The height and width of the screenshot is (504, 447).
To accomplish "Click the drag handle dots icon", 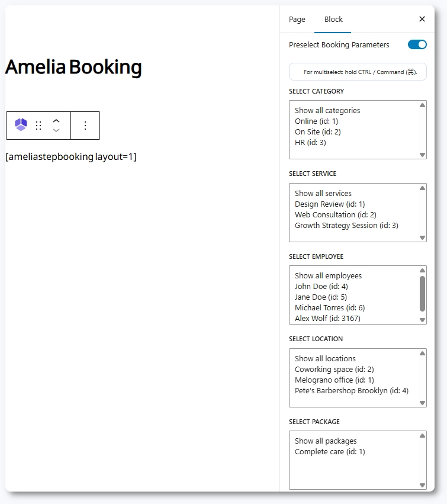I will pos(38,126).
